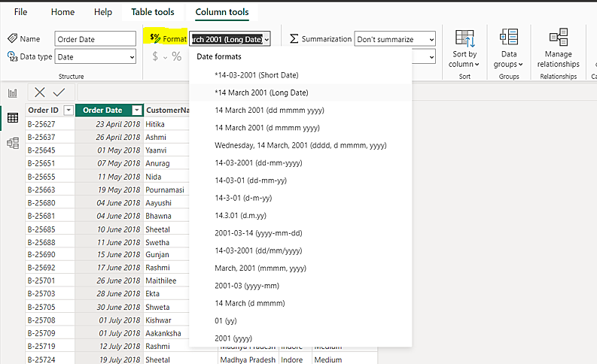The image size is (597, 364).
Task: Pick the March, 2001 (mmmm, yyyy) format
Action: pos(260,268)
